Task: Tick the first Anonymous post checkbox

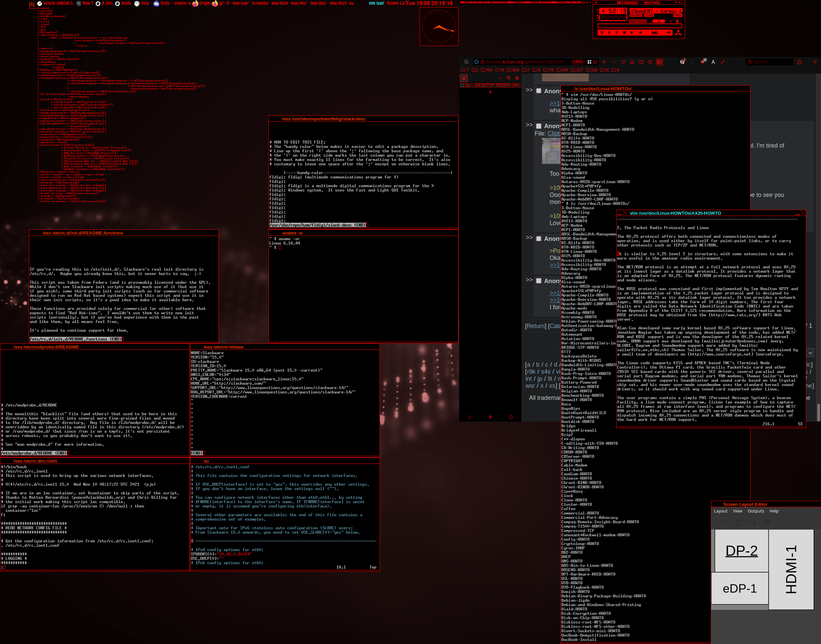Action: pyautogui.click(x=539, y=91)
